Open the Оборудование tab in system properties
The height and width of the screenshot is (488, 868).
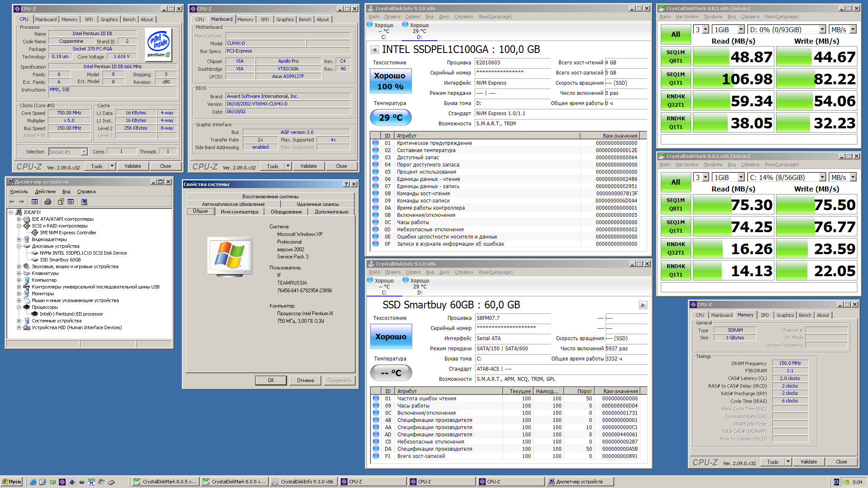pyautogui.click(x=286, y=212)
